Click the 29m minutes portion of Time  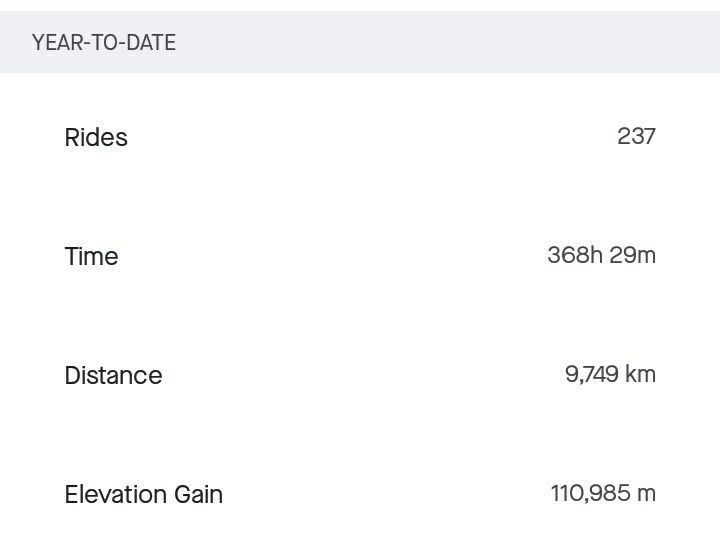(x=633, y=255)
